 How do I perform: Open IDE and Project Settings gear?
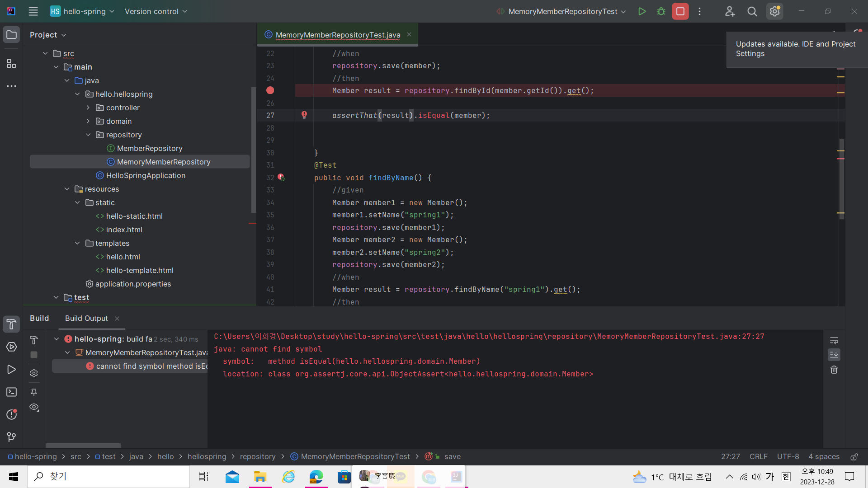point(774,11)
